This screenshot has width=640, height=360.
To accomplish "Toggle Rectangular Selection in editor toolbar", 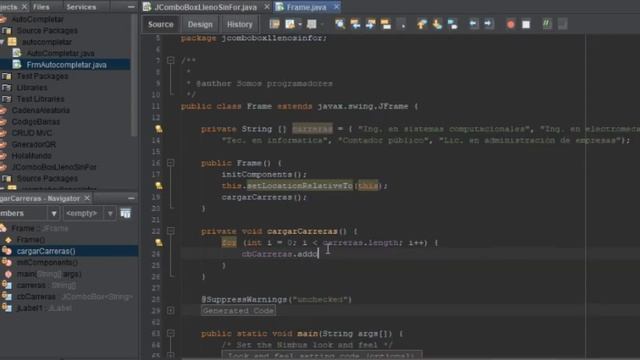I will (402, 24).
